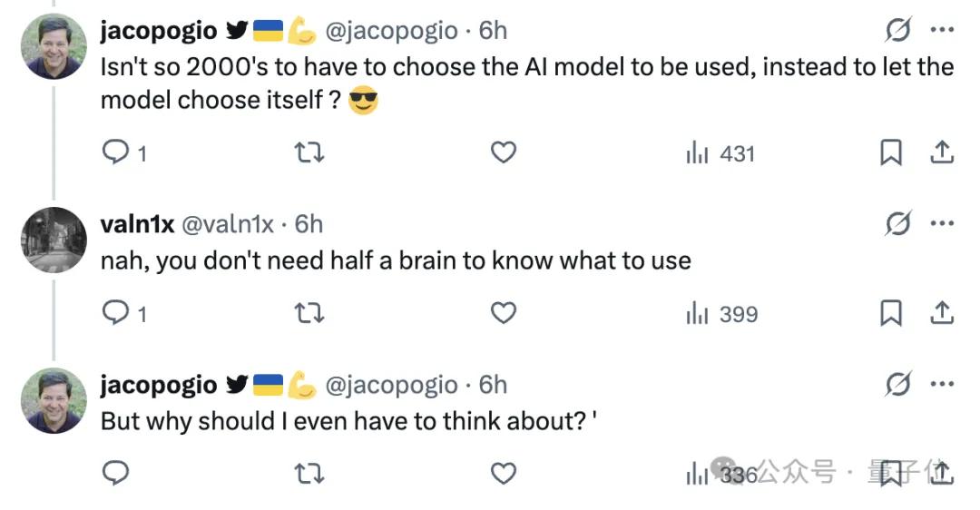Viewport: 980px width, 510px height.
Task: Open the @valn1x handle link
Action: [227, 223]
